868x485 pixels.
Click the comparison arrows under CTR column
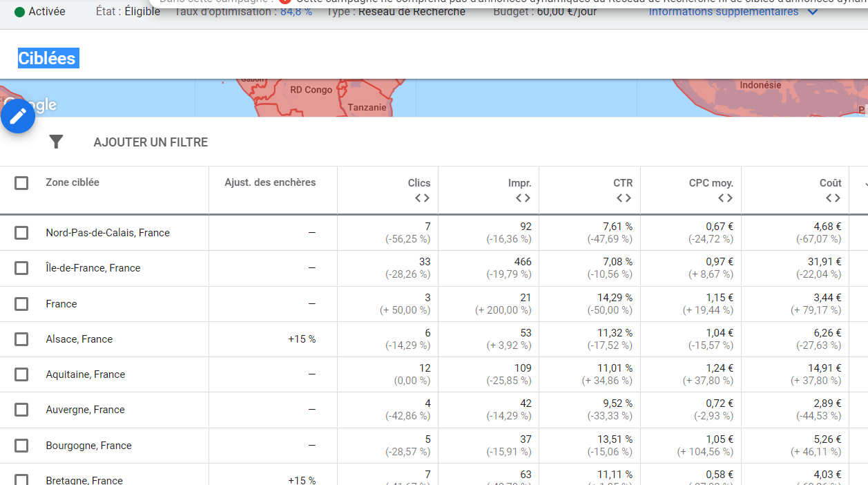click(624, 198)
